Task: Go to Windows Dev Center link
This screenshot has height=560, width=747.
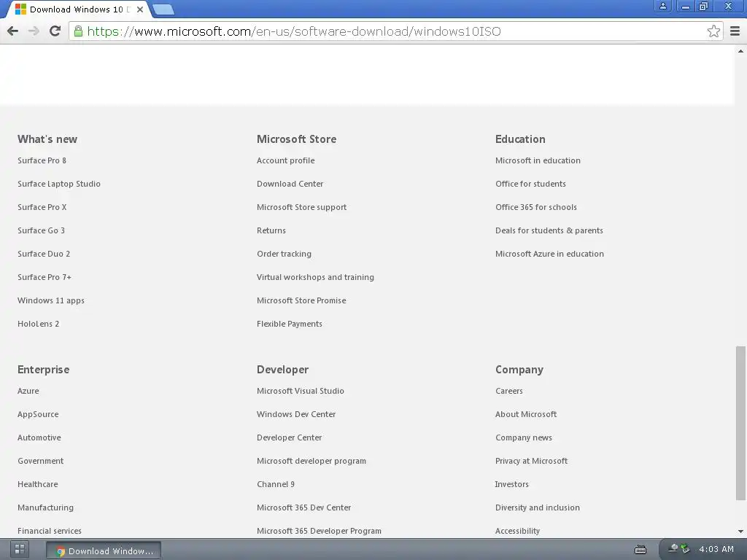Action: (x=296, y=414)
